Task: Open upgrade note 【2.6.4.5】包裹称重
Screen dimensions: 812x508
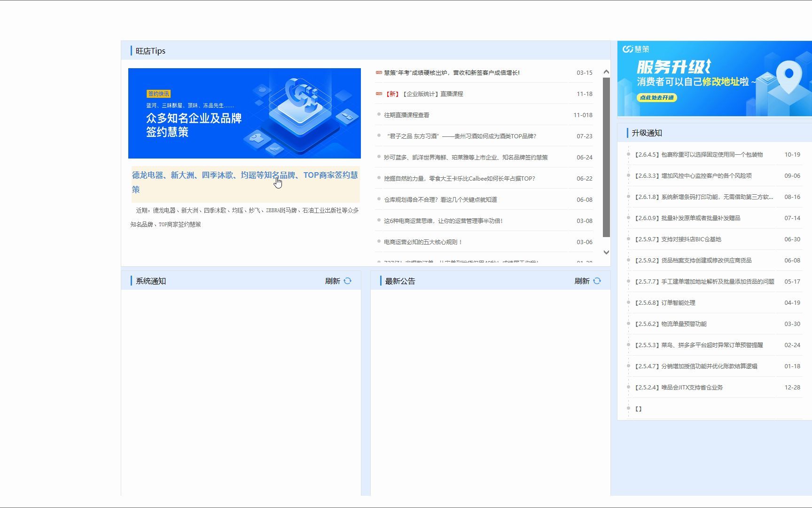Action: point(699,154)
